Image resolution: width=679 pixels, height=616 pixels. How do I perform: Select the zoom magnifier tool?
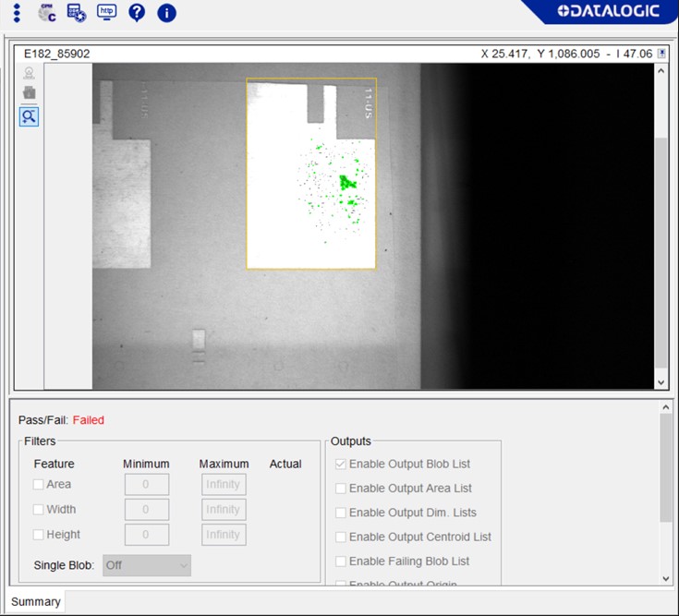coord(30,116)
